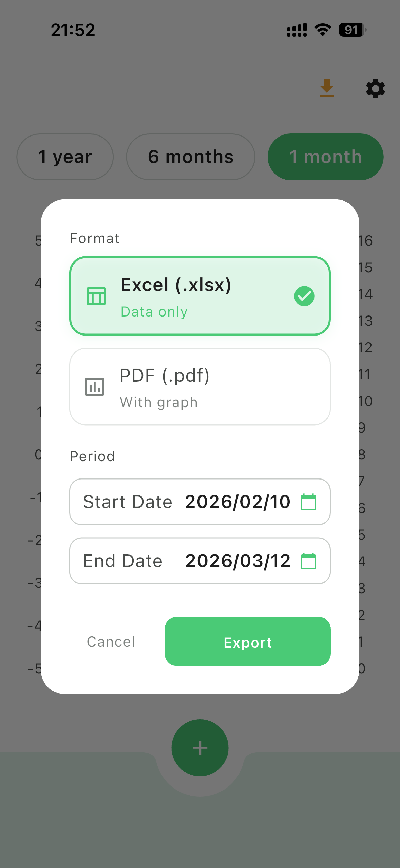Switch to the 6 months period

[x=190, y=157]
